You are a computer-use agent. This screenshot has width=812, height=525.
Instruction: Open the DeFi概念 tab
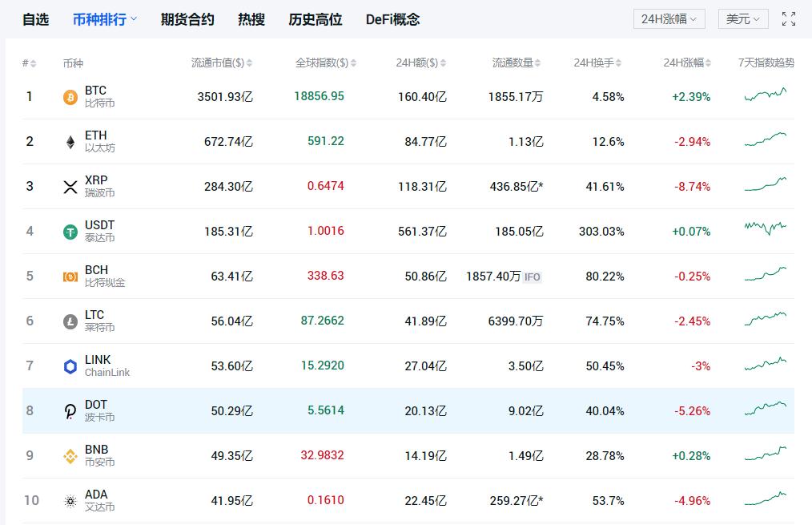point(392,20)
